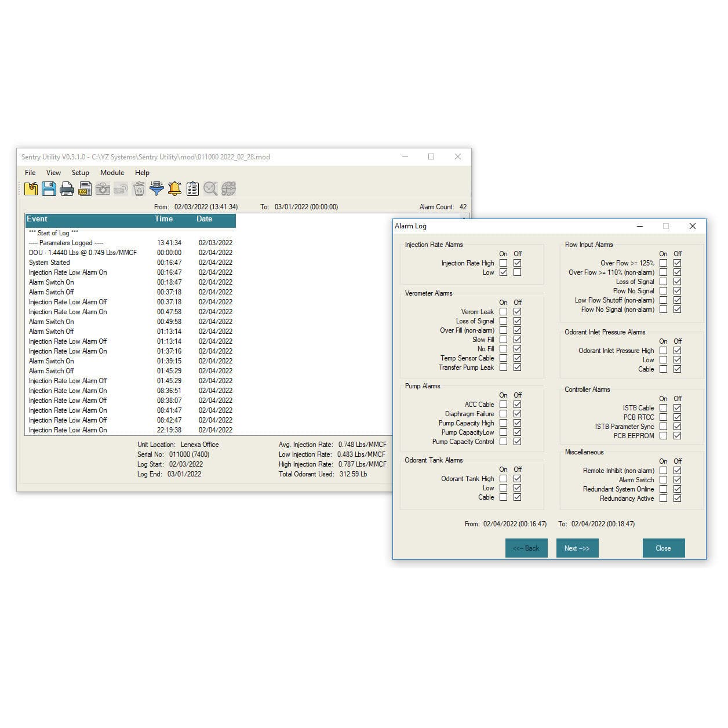Uncheck Injection Rate High Off checkbox
The width and height of the screenshot is (728, 728).
tap(517, 263)
